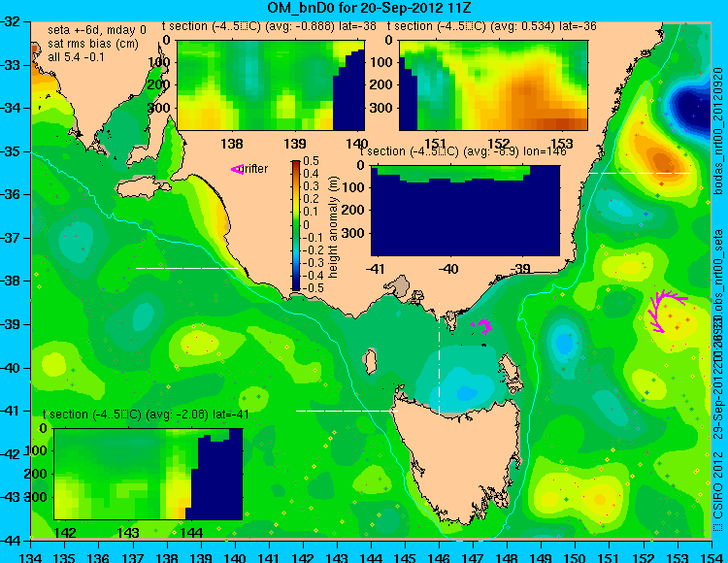Click the 'seta +-6d, mday 0' label
Image resolution: width=728 pixels, height=563 pixels.
click(97, 30)
